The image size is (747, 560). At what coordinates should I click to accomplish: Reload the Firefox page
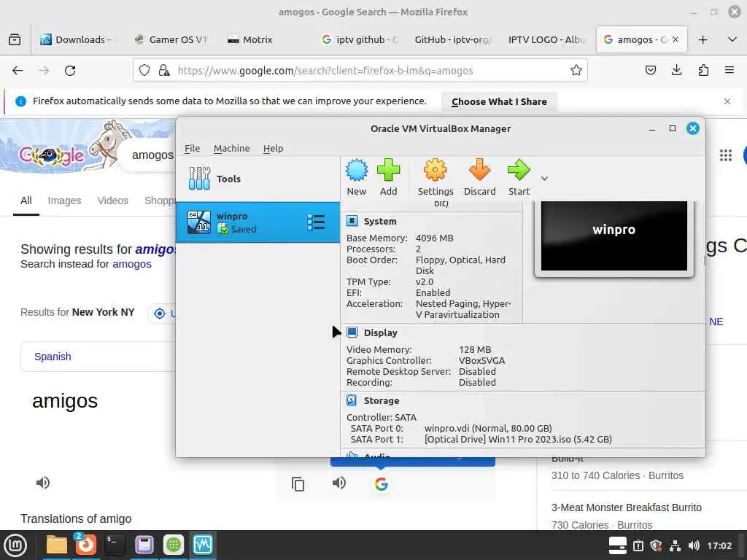click(70, 71)
